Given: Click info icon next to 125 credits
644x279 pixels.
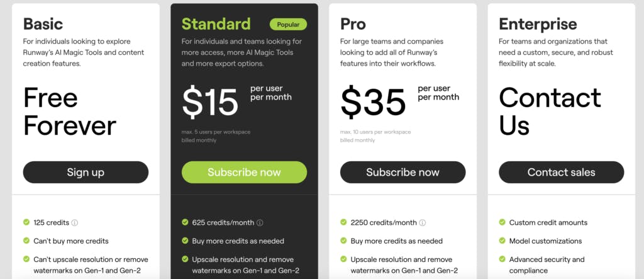Looking at the screenshot, I should click(x=75, y=222).
